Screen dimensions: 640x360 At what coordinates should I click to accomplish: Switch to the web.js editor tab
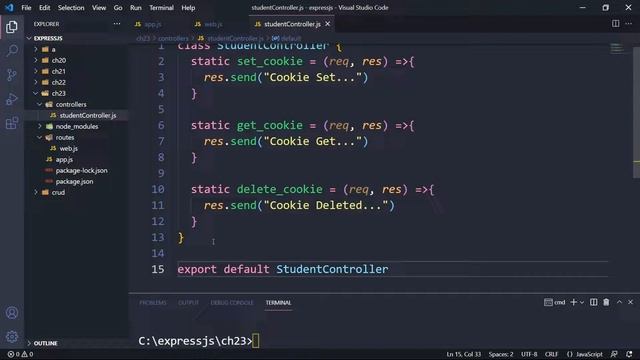click(x=209, y=24)
